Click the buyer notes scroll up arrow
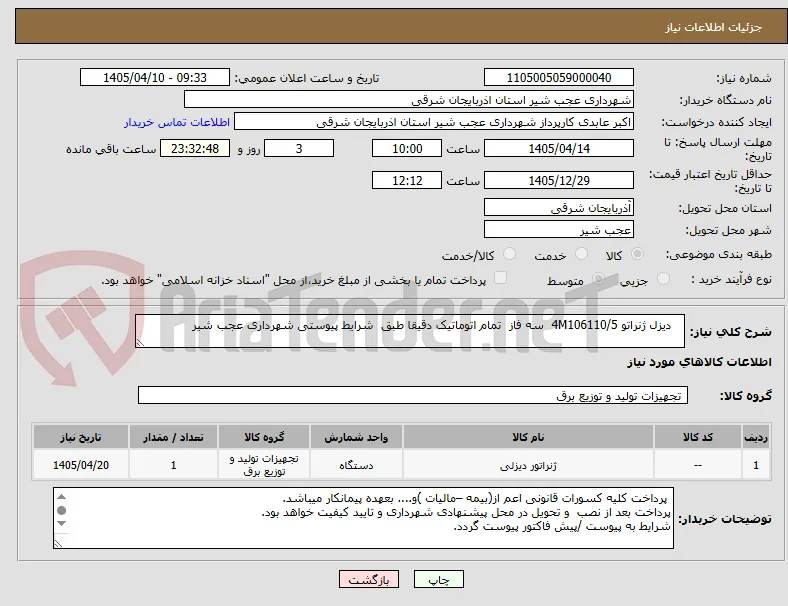Screen dimensions: 788x606 62,497
